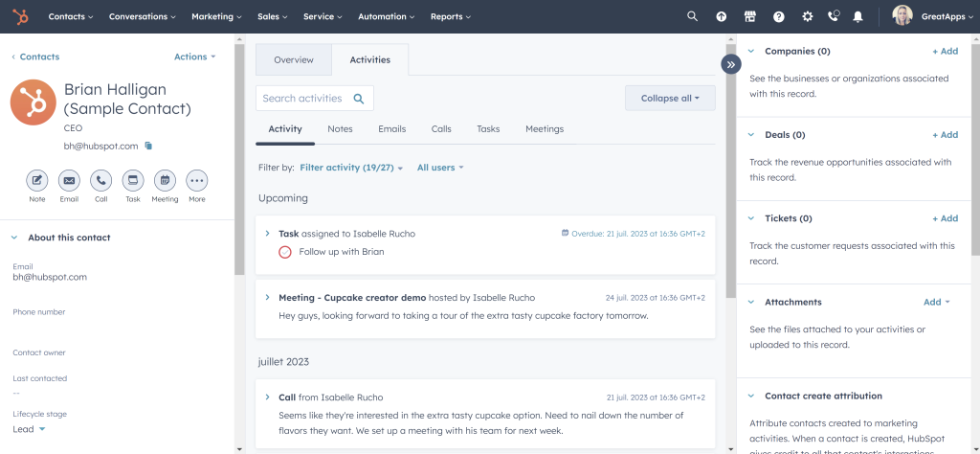
Task: Click the search icon in Search activities
Action: (359, 99)
